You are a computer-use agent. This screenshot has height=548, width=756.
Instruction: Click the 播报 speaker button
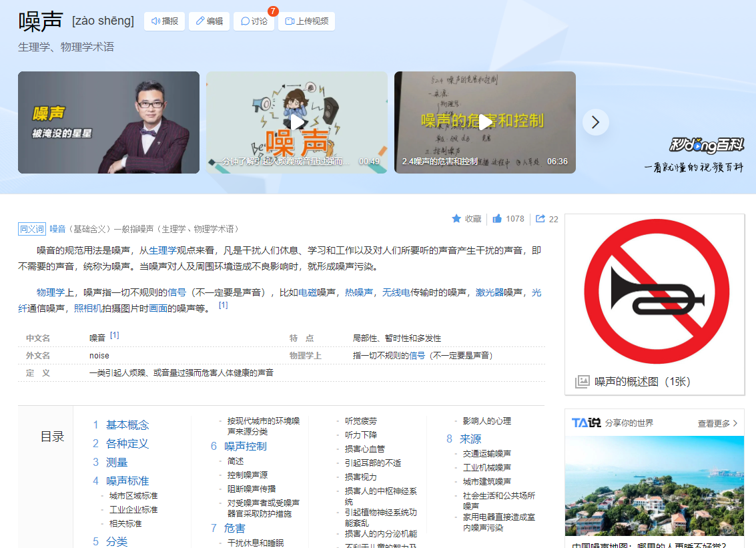point(164,21)
